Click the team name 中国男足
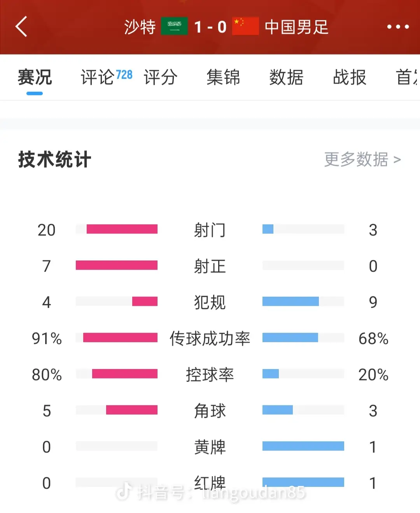420x513 pixels. [296, 26]
